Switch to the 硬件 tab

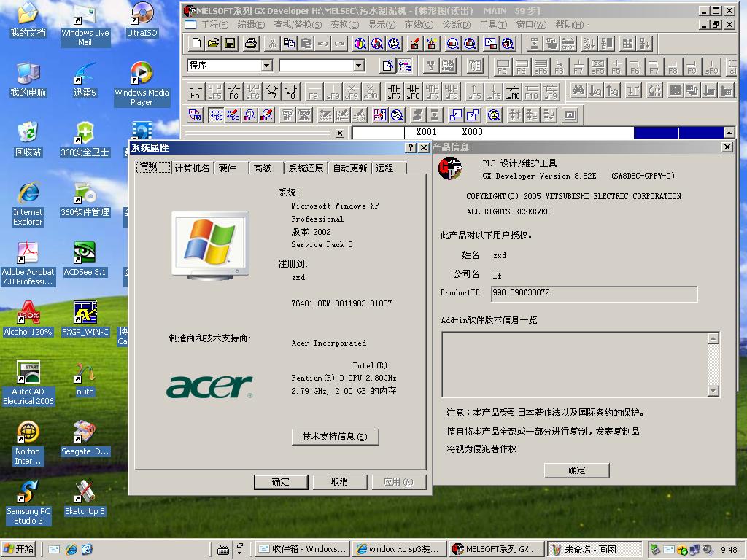(228, 168)
